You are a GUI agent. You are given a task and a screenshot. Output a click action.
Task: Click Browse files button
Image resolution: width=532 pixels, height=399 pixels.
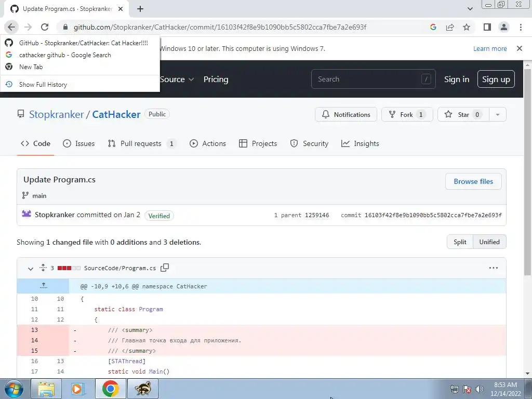473,181
